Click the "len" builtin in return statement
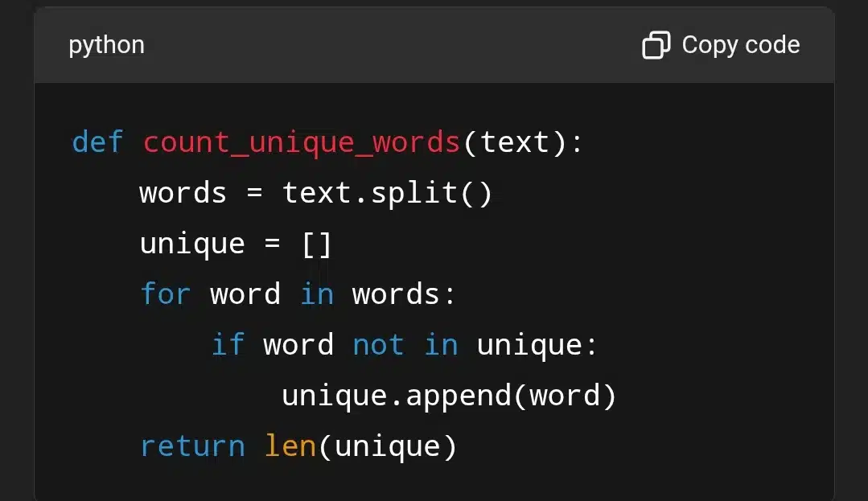Image resolution: width=868 pixels, height=501 pixels. [290, 446]
